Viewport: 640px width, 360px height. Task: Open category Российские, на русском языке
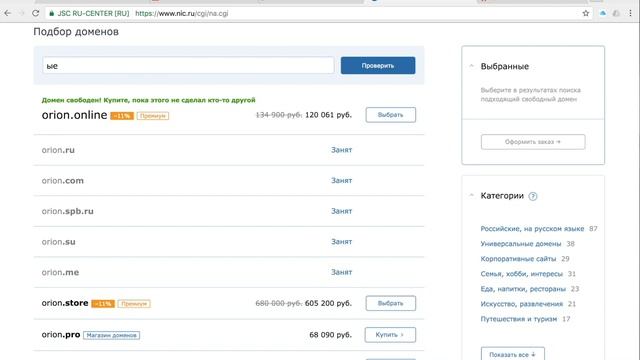pos(532,229)
